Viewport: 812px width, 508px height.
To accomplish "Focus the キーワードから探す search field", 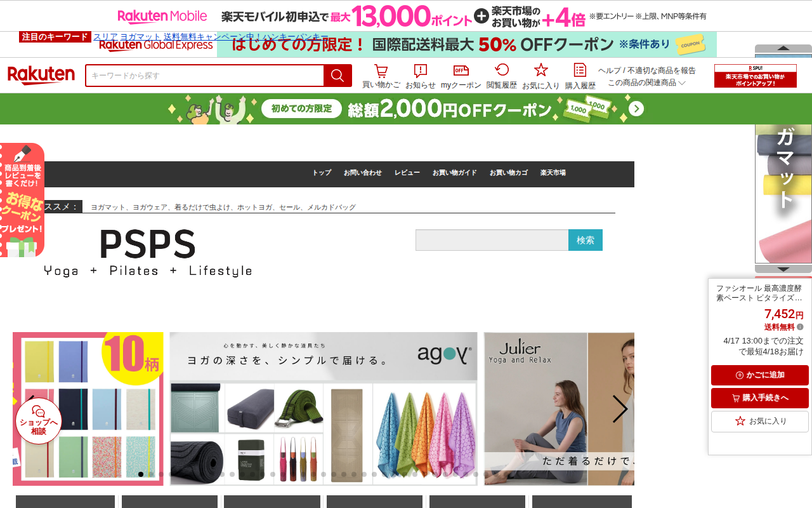I will (205, 76).
